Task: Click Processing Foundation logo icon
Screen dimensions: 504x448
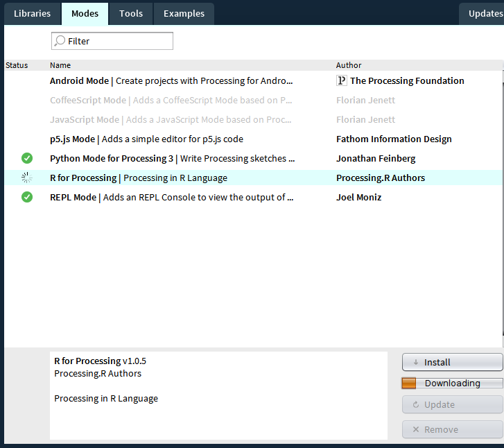Action: (341, 80)
